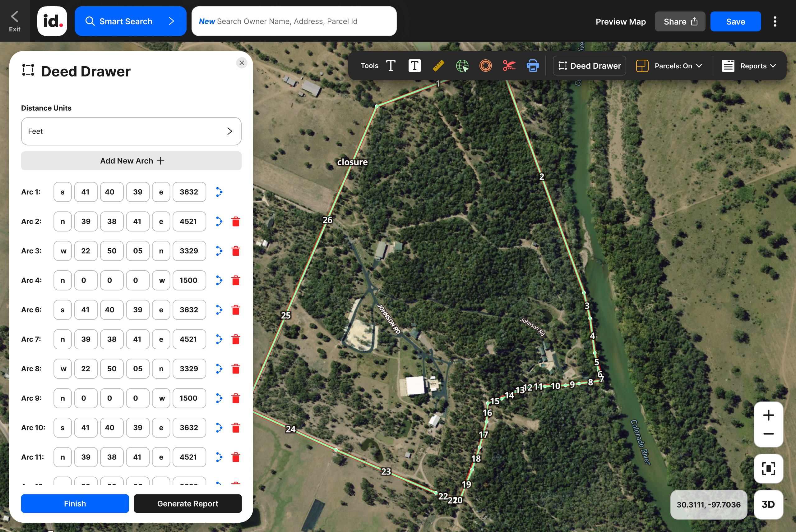
Task: Choose the orange concentric rings radius tool
Action: (485, 66)
